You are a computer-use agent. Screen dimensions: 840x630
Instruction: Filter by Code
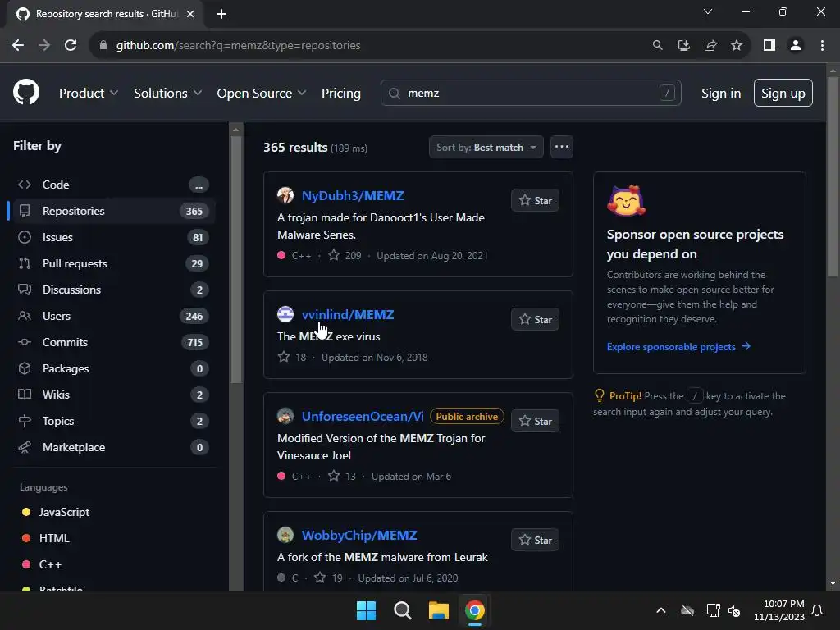tap(112, 185)
